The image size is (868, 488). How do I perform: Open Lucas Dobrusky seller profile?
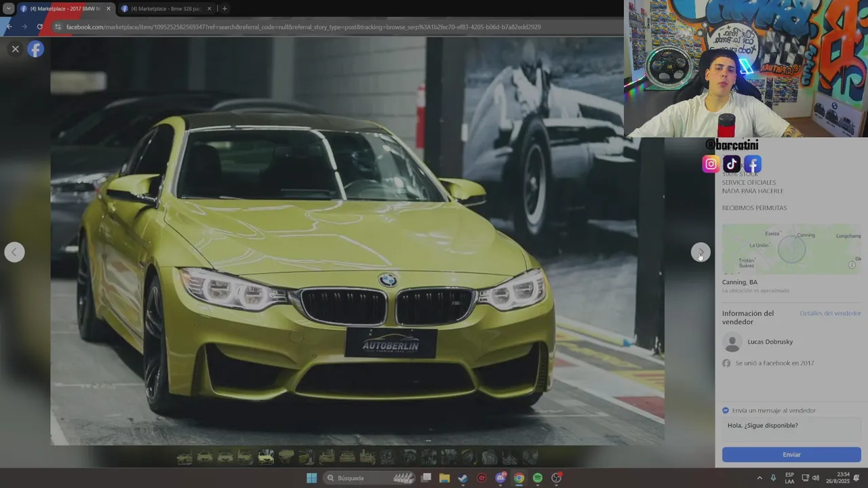click(770, 342)
